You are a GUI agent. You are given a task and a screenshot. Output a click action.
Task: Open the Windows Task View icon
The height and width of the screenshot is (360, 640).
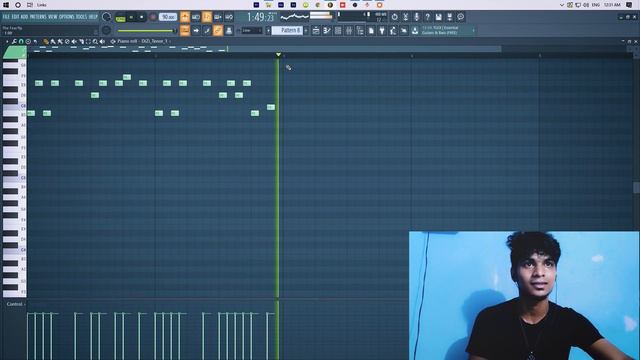click(x=30, y=5)
